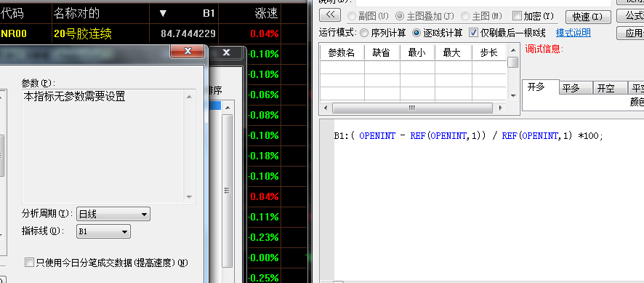Click the -0.06% 涨速 value

point(264,95)
